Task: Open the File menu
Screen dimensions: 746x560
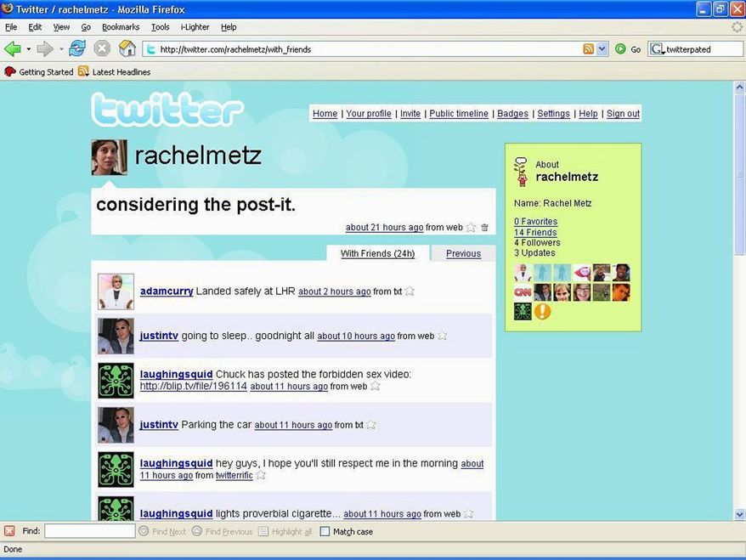Action: coord(11,27)
